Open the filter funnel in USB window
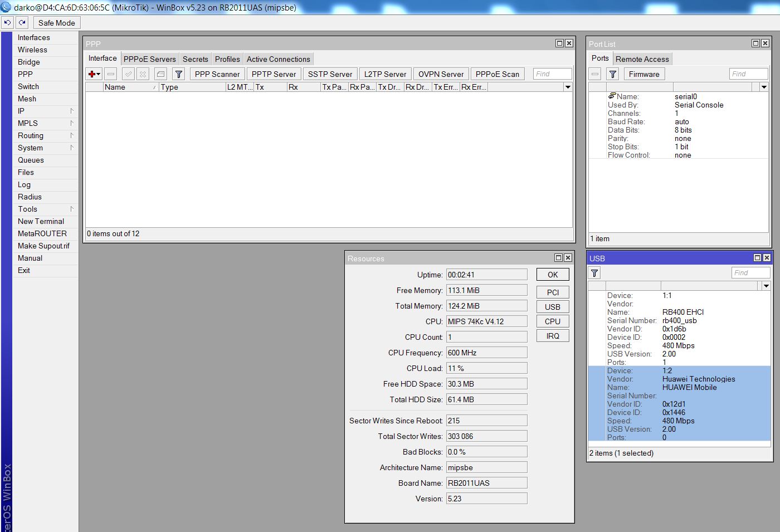 (x=595, y=273)
